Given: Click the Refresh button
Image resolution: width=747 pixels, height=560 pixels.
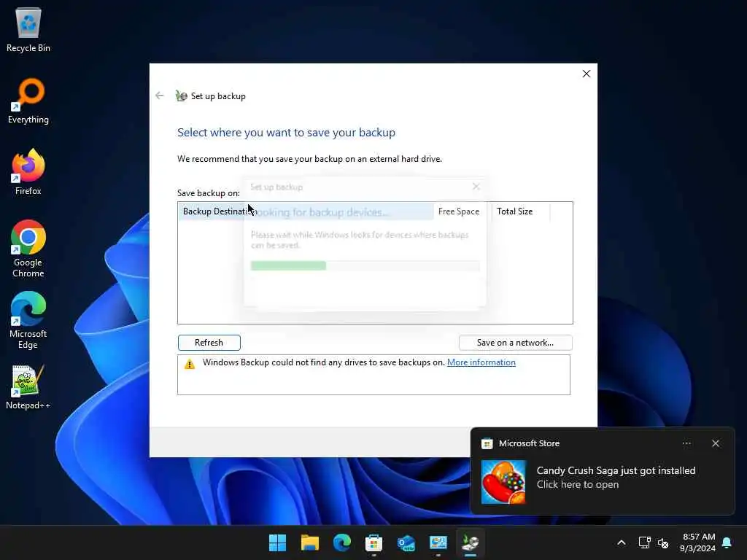Looking at the screenshot, I should pos(209,343).
